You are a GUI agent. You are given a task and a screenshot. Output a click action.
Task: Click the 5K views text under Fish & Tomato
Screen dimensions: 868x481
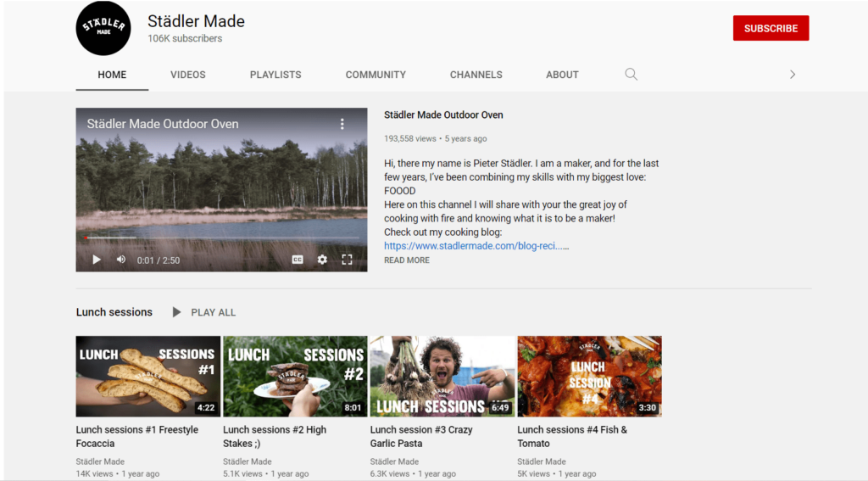tap(534, 474)
